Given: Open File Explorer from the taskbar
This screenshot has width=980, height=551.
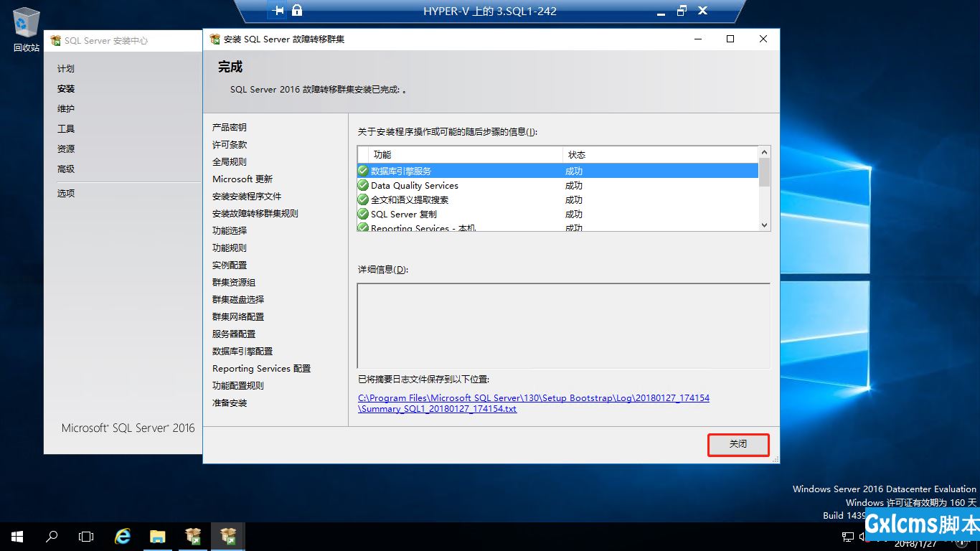Looking at the screenshot, I should tap(158, 536).
